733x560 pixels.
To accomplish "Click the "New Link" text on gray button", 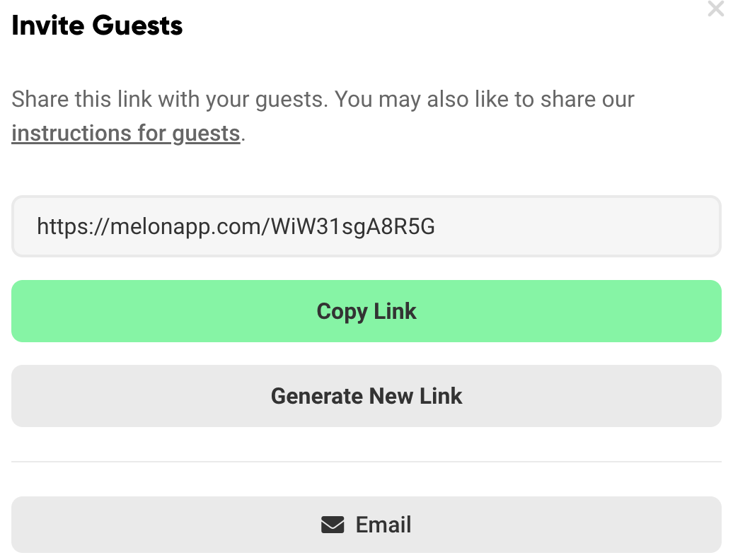I will (x=415, y=396).
